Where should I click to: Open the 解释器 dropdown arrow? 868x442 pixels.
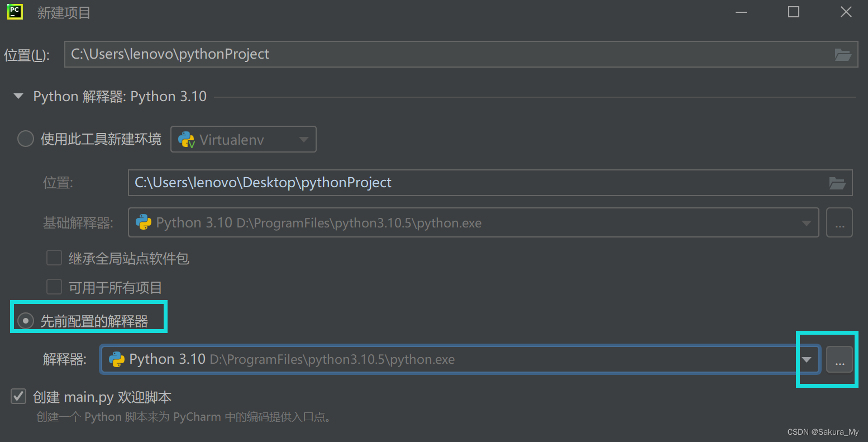[x=807, y=360]
